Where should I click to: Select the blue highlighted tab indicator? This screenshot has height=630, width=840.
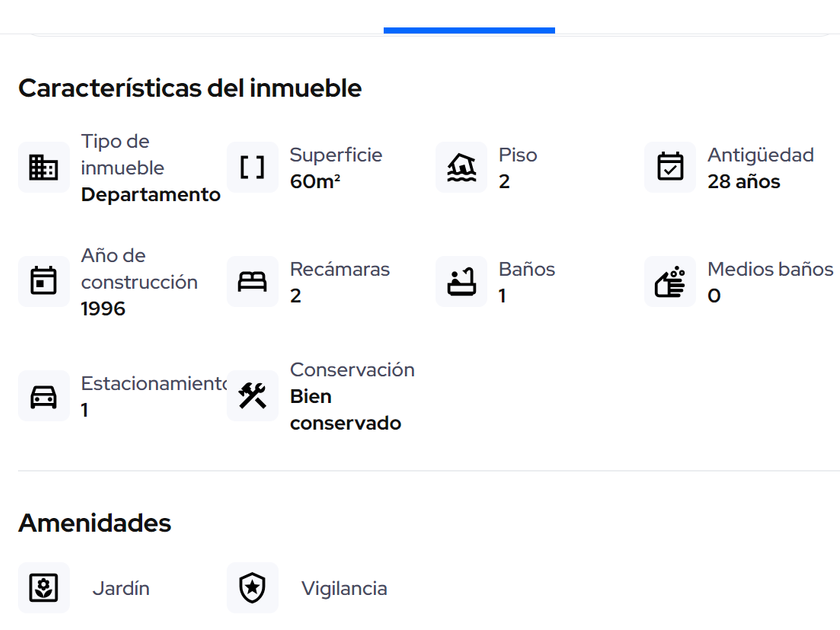tap(469, 30)
